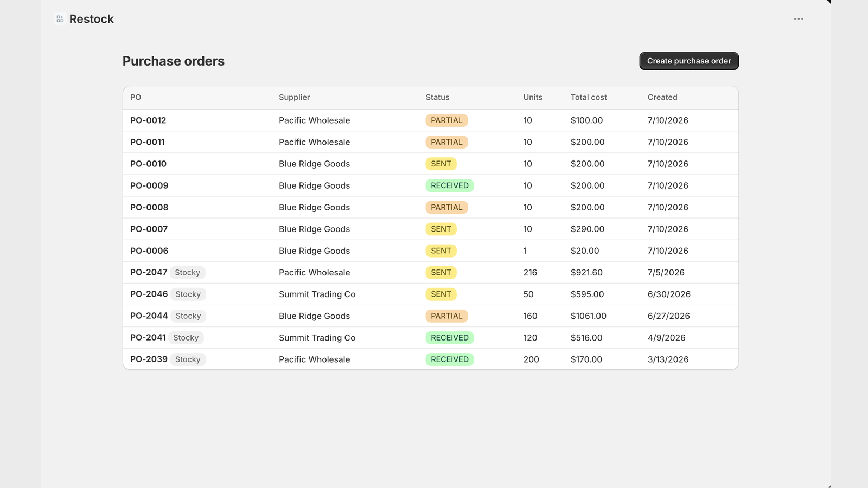Click the SENT badge on PO-2046
This screenshot has width=868, height=488.
pos(441,294)
